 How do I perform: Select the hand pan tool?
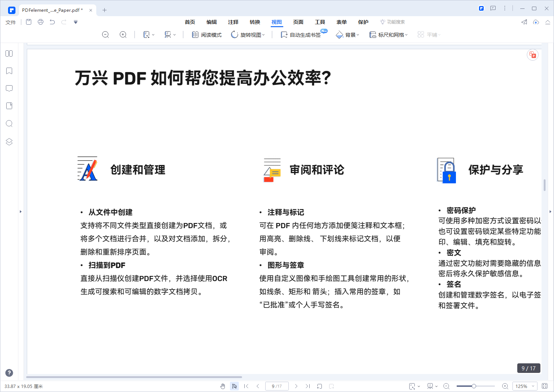click(223, 386)
